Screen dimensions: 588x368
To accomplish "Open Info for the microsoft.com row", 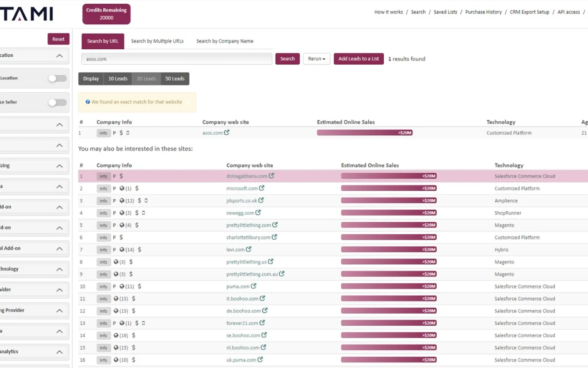I will click(x=103, y=188).
